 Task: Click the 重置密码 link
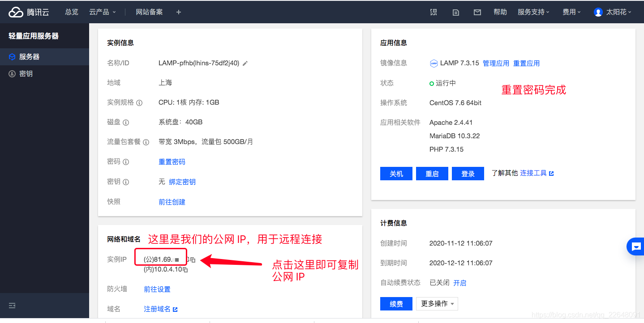(172, 162)
